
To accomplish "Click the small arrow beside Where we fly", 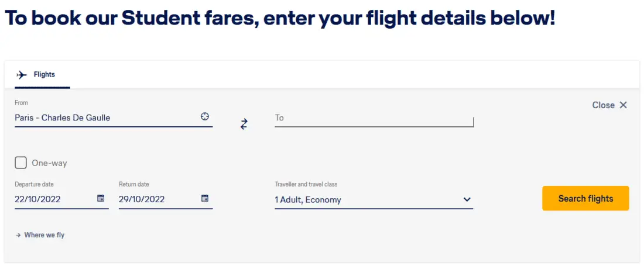I will point(18,235).
